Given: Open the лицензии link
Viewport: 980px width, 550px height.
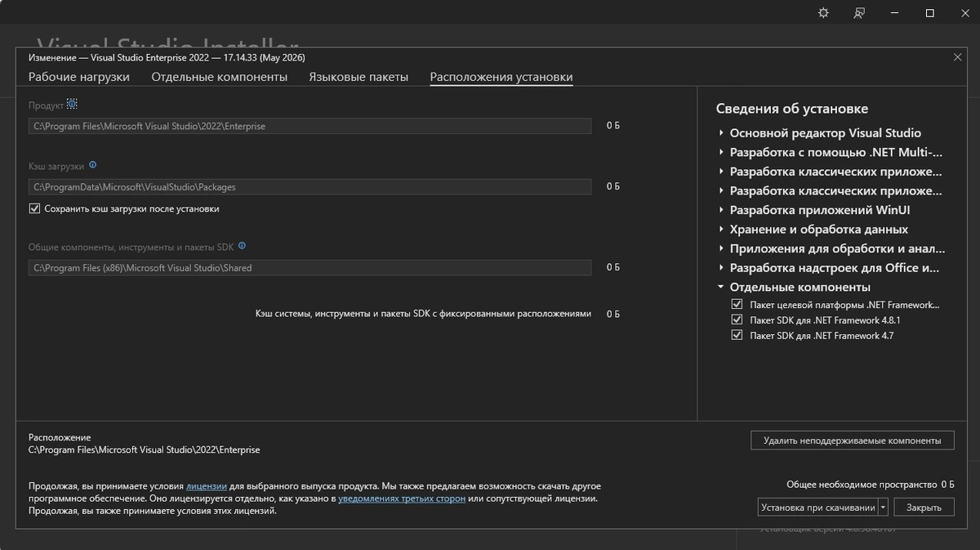Looking at the screenshot, I should [x=206, y=485].
